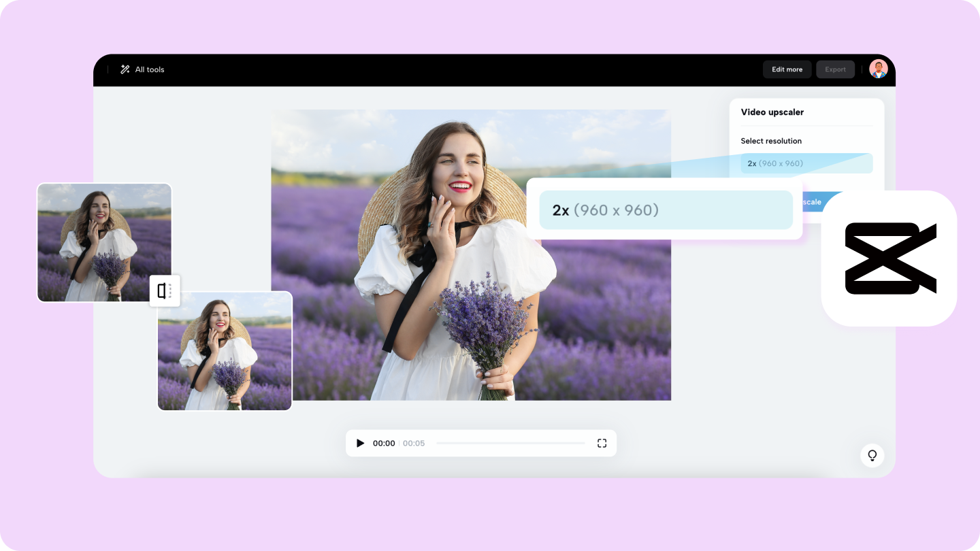Click the phone resize icon between previews
This screenshot has height=551, width=980.
(x=165, y=290)
